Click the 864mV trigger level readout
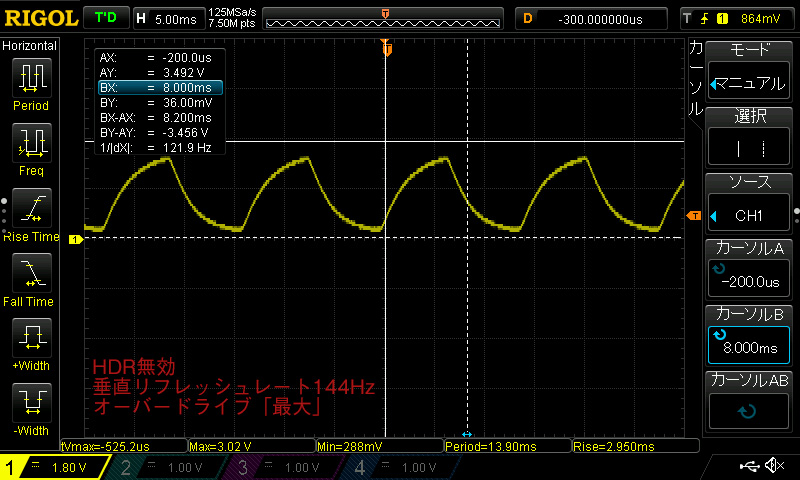The width and height of the screenshot is (800, 480). click(760, 19)
